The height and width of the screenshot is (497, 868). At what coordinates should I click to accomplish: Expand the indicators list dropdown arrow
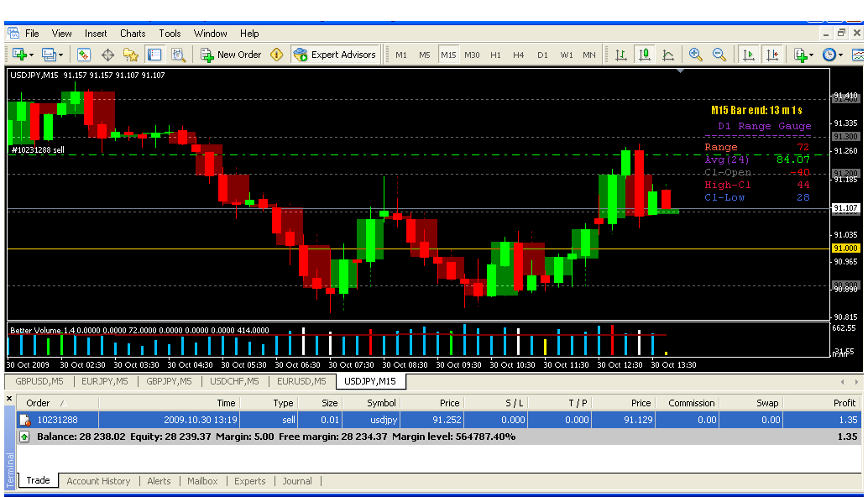point(811,55)
